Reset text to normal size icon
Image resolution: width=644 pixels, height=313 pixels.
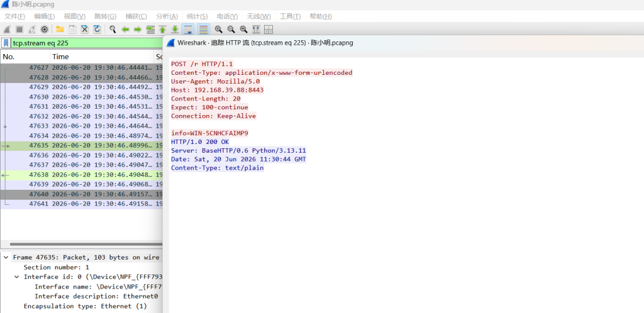pyautogui.click(x=243, y=30)
